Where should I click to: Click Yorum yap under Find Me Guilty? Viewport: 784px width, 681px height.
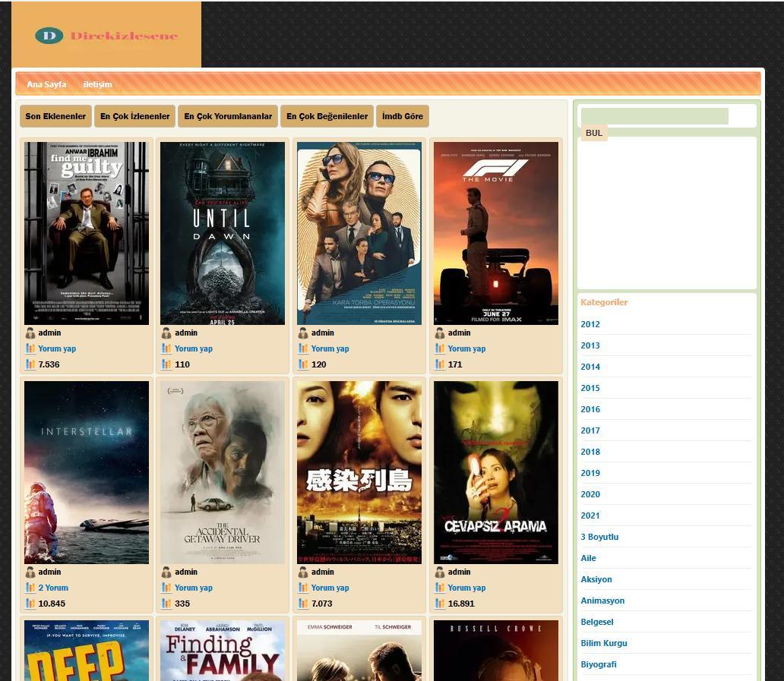pos(57,349)
